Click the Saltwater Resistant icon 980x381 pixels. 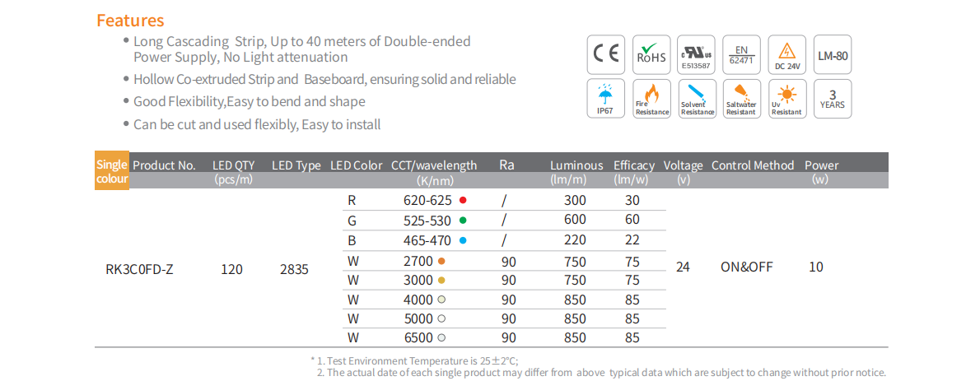pos(741,99)
